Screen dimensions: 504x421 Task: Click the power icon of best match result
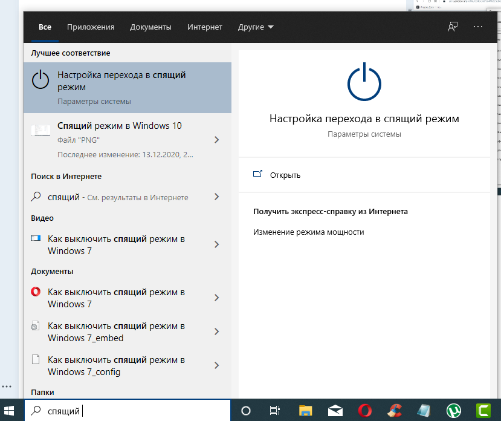[40, 80]
